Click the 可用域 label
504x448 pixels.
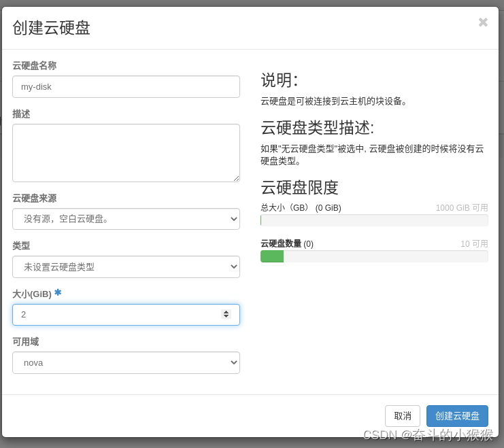26,342
